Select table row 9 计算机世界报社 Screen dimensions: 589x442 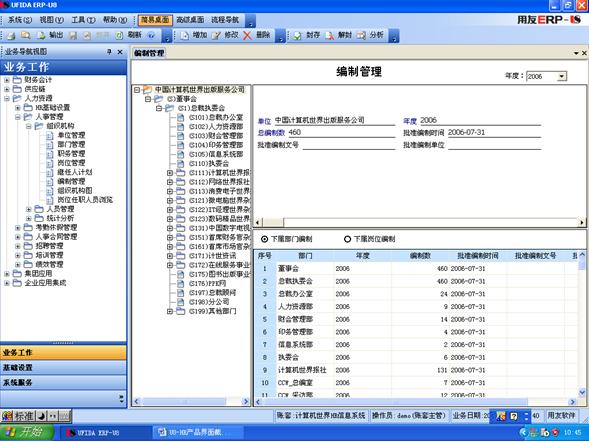[416, 370]
